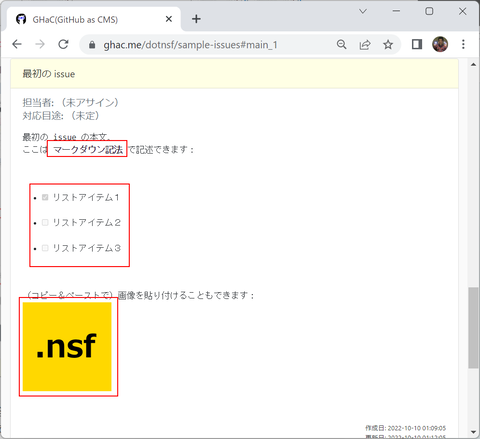The width and height of the screenshot is (480, 439).
Task: Toggle the リストアイテム３ checkbox
Action: click(45, 248)
